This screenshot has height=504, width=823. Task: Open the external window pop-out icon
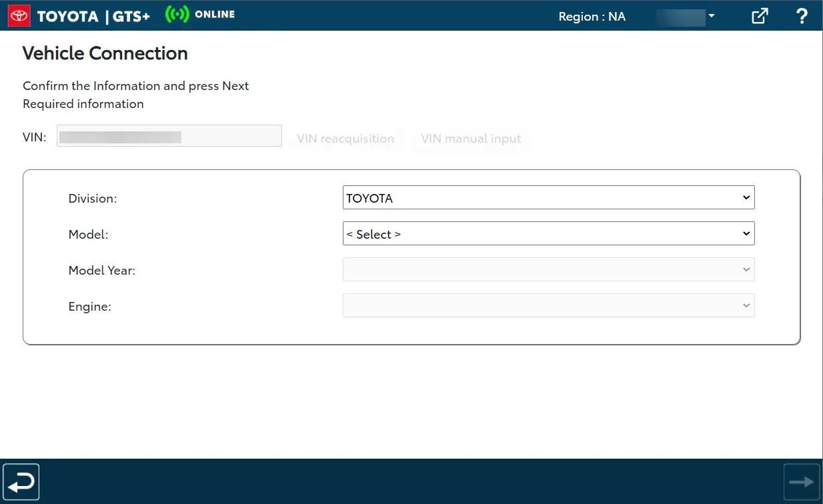pos(760,16)
